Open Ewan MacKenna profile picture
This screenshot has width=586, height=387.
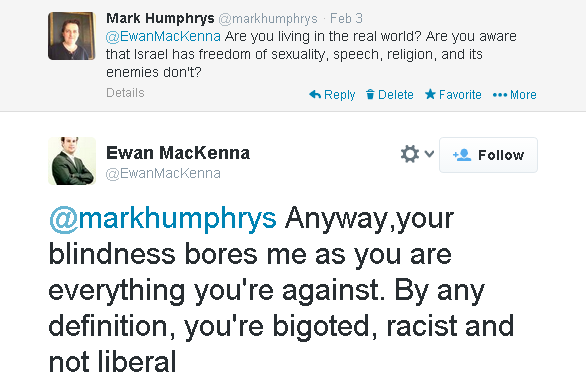pyautogui.click(x=72, y=161)
